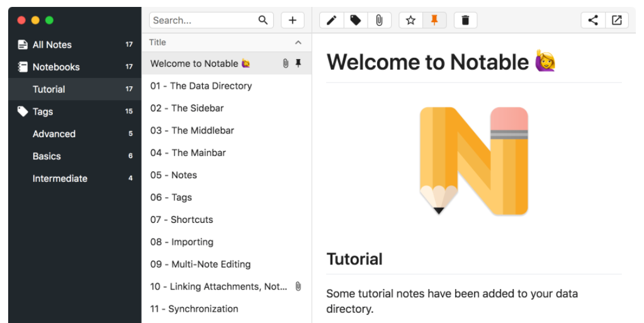Image resolution: width=644 pixels, height=323 pixels.
Task: Click the magnifier search icon
Action: pos(263,20)
